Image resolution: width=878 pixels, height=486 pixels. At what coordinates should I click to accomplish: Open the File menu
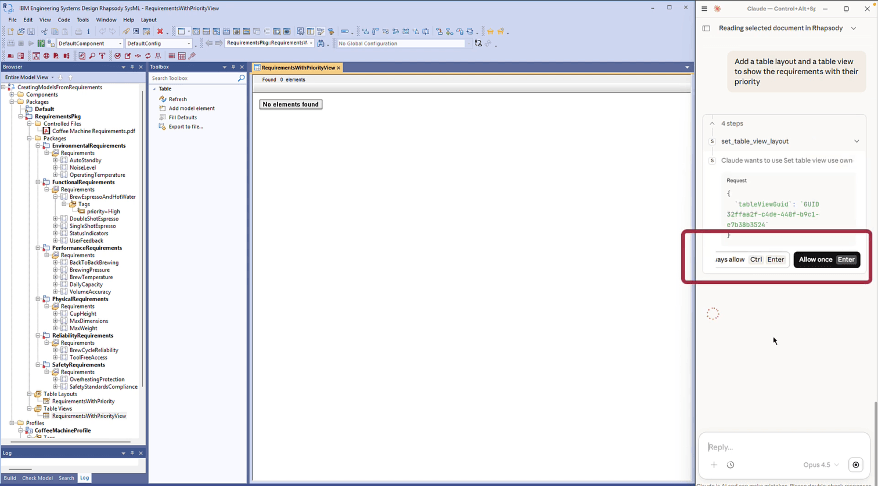12,20
